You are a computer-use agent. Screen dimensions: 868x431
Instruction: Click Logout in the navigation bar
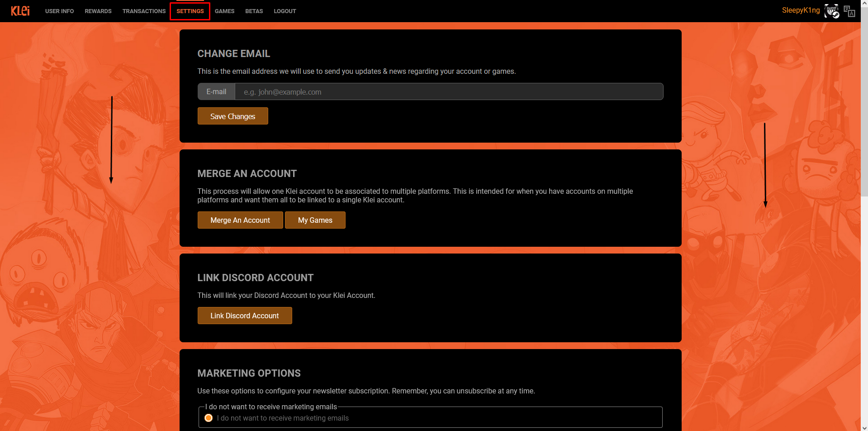point(285,11)
